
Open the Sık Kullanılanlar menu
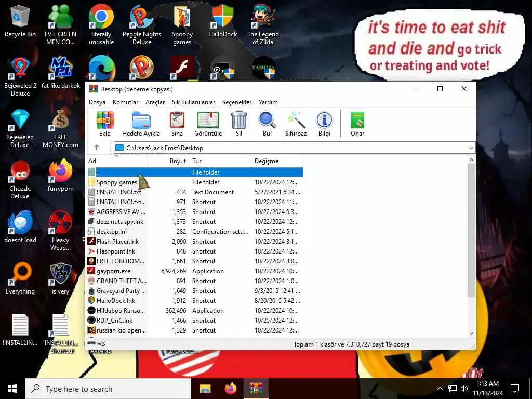point(193,102)
